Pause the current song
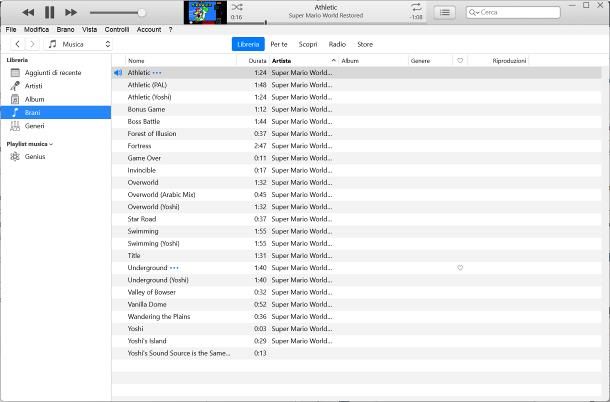The width and height of the screenshot is (610, 402). pos(49,12)
